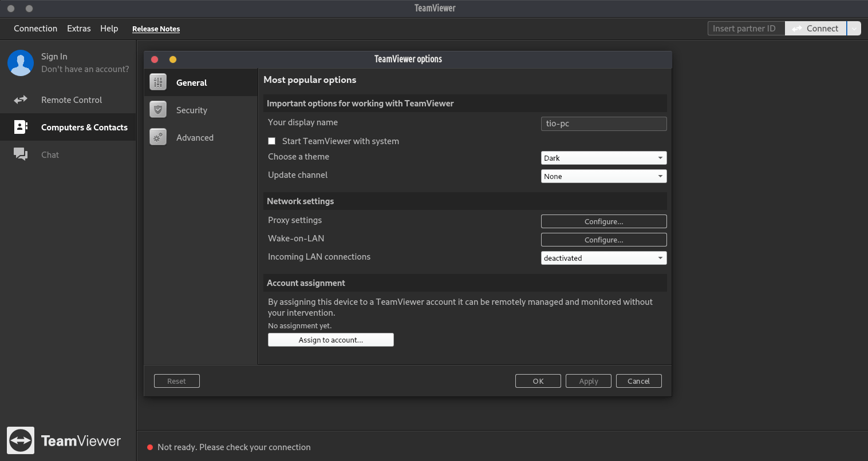
Task: Open the Chat bubble icon
Action: click(x=21, y=154)
